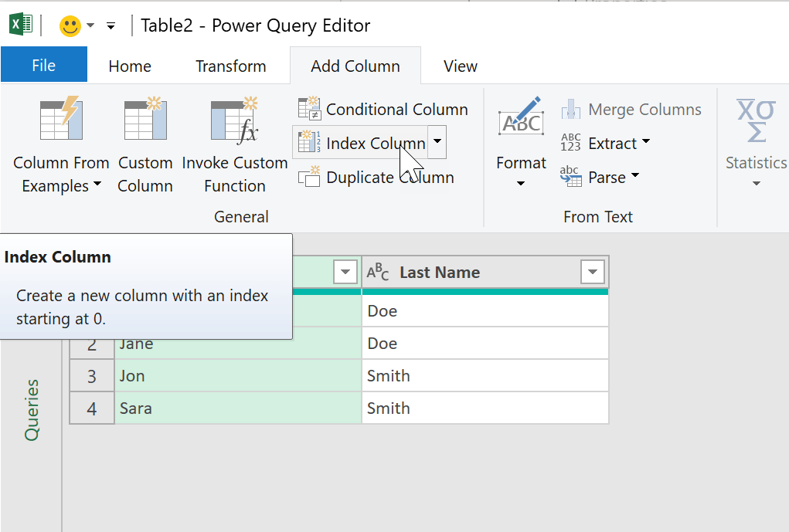Switch to the Transform tab
Viewport: 789px width, 532px height.
(x=230, y=66)
